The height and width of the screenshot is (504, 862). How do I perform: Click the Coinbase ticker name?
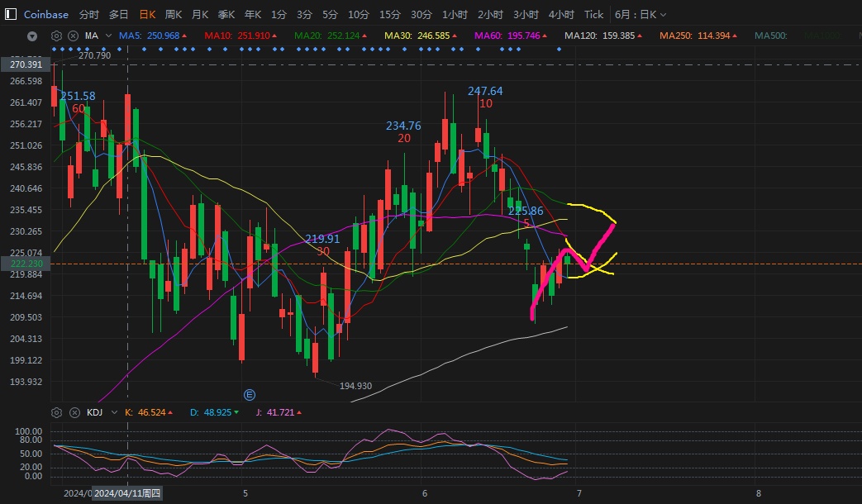(45, 14)
